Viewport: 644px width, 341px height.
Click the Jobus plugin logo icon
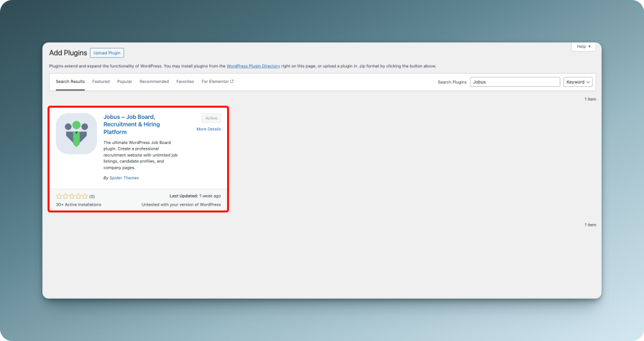pyautogui.click(x=76, y=133)
